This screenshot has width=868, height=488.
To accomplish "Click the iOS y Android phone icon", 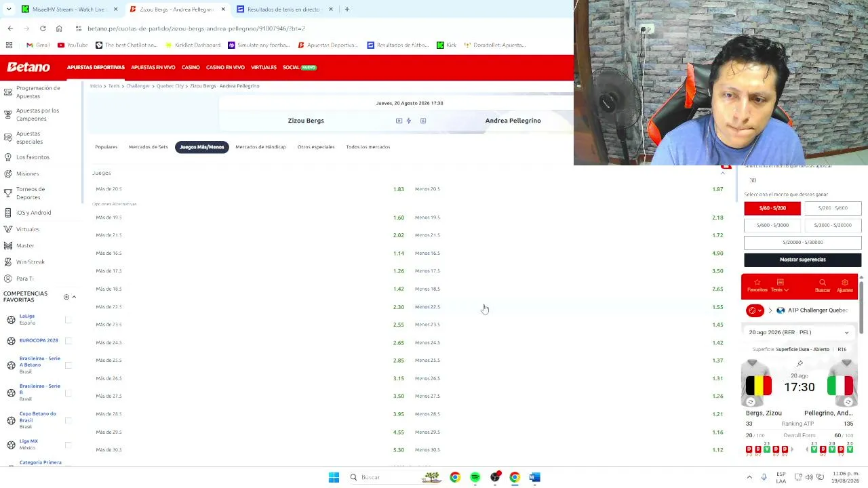I will 8,212.
